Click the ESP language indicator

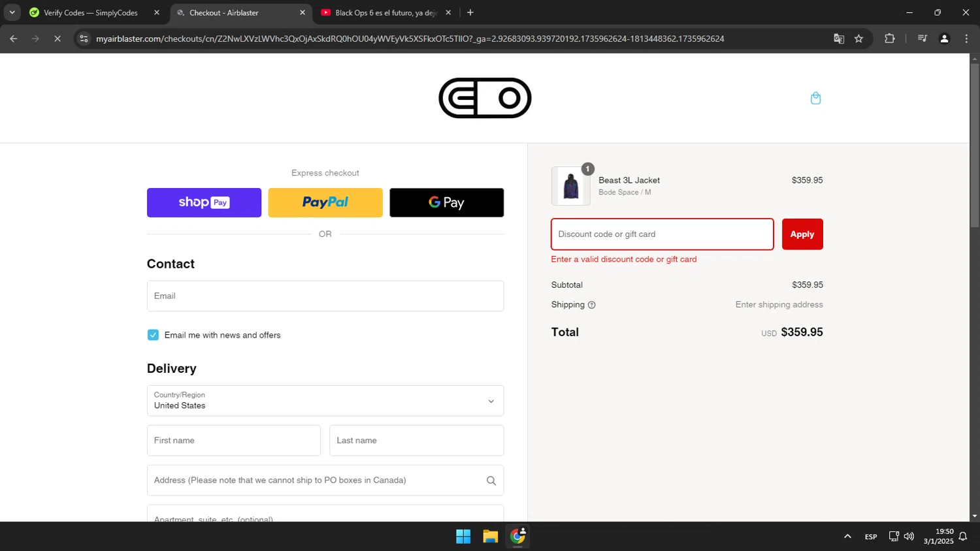pos(871,537)
